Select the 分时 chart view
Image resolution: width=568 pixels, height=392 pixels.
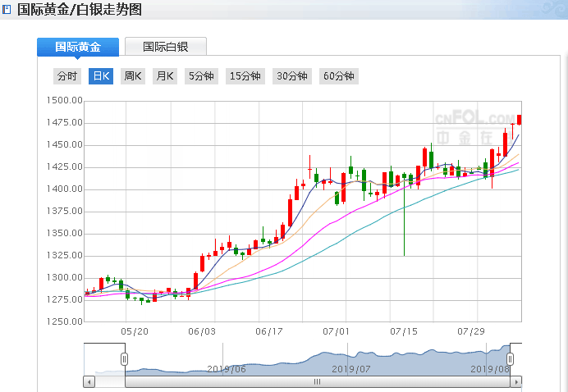pyautogui.click(x=67, y=76)
